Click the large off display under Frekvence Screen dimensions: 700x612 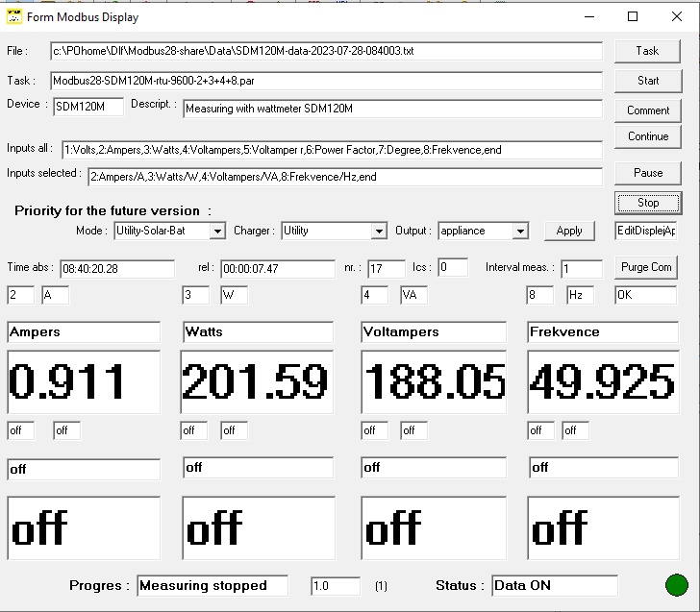pyautogui.click(x=604, y=528)
